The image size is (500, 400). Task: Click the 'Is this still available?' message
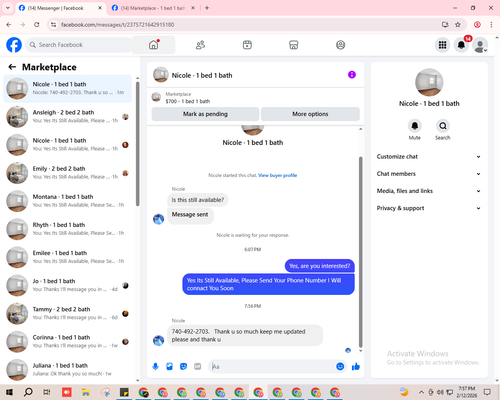pyautogui.click(x=198, y=200)
